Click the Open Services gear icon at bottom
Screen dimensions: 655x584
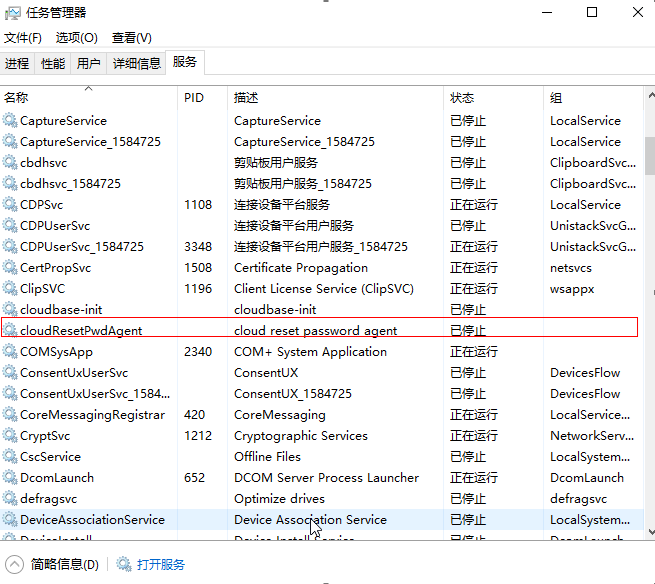[x=124, y=564]
